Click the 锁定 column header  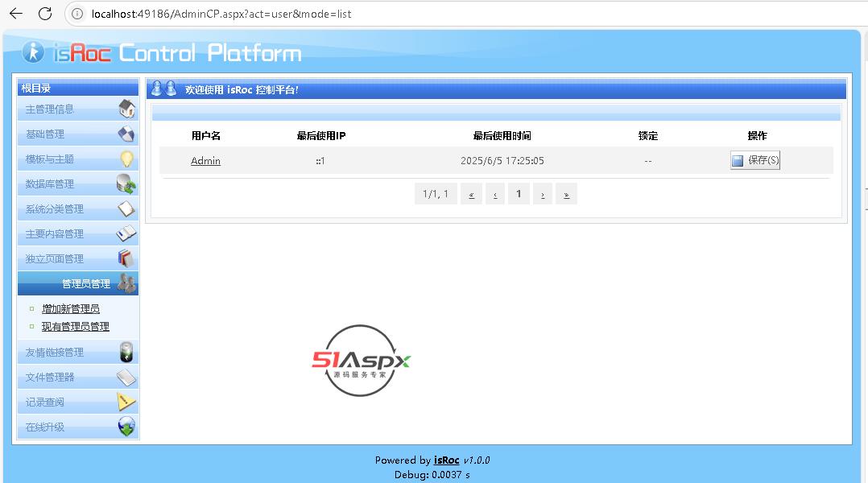point(647,135)
